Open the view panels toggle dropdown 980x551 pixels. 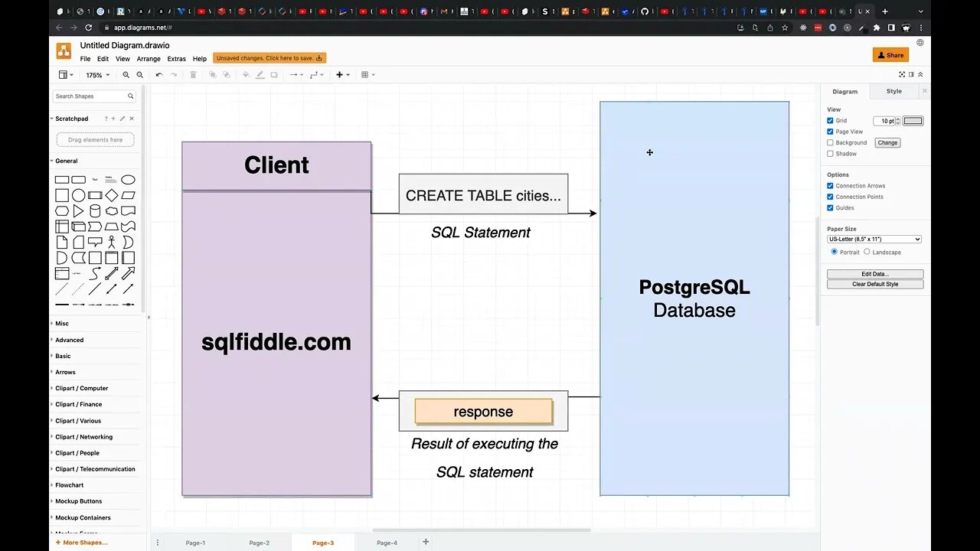click(66, 75)
